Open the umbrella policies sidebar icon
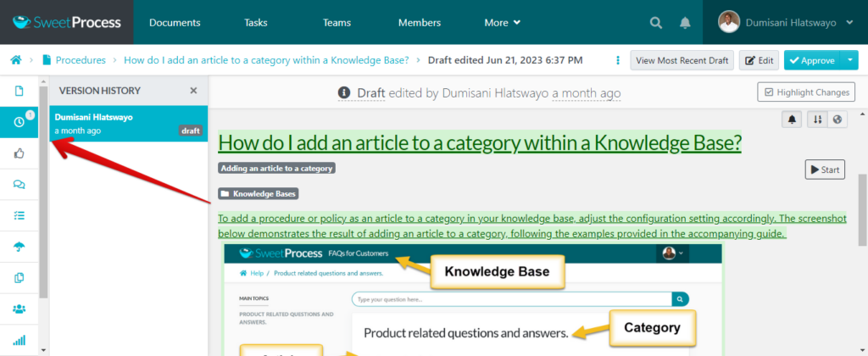 [19, 247]
